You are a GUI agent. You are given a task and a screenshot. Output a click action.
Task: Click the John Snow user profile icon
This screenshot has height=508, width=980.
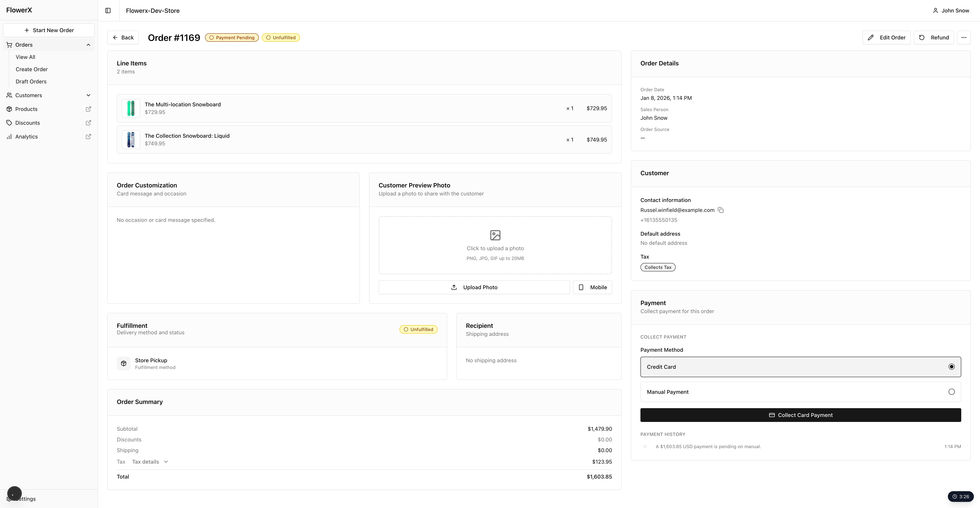[935, 11]
